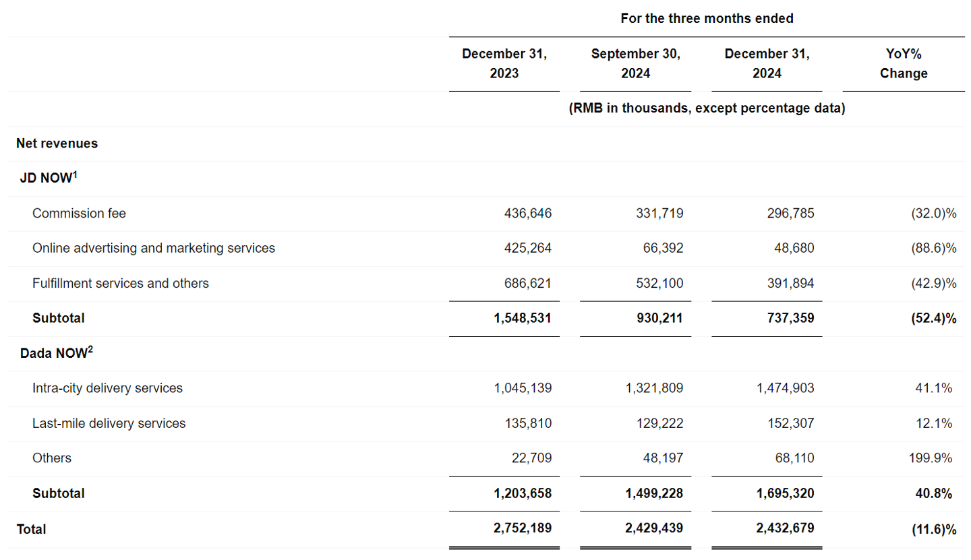The height and width of the screenshot is (560, 971).
Task: Click the 'Last-mile delivery services' row label
Action: [x=109, y=423]
